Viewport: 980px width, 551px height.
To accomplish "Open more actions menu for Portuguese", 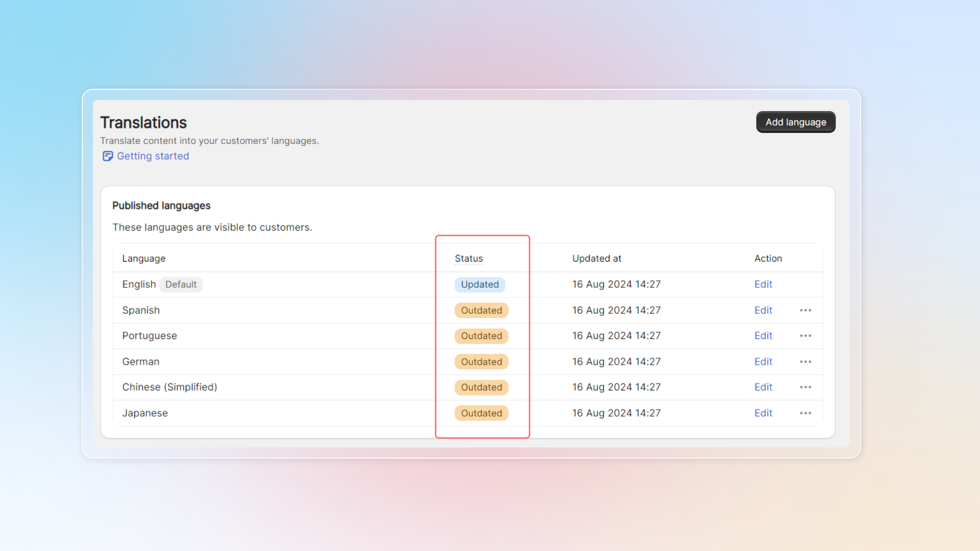I will pos(805,336).
